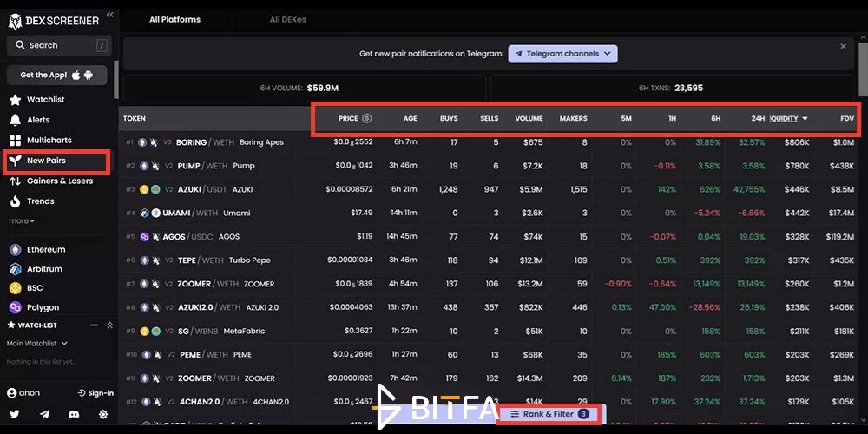Open Trends from the sidebar
Image resolution: width=868 pixels, height=434 pixels.
click(x=32, y=201)
